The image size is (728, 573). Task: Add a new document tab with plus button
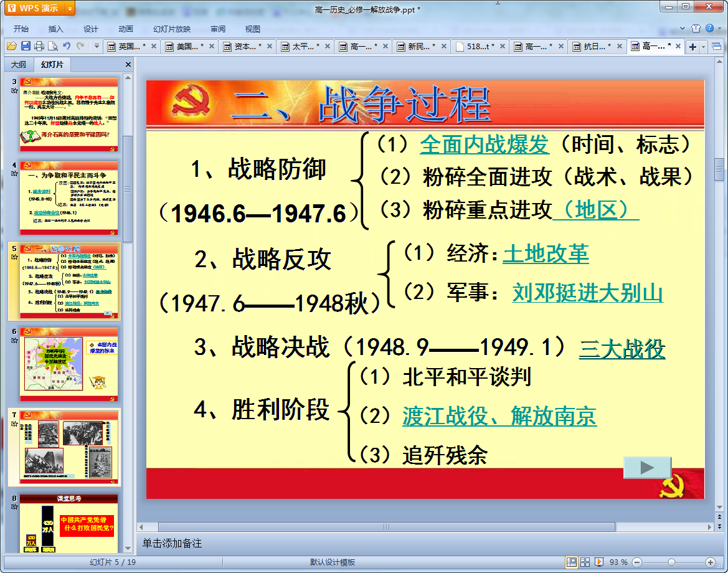click(693, 47)
